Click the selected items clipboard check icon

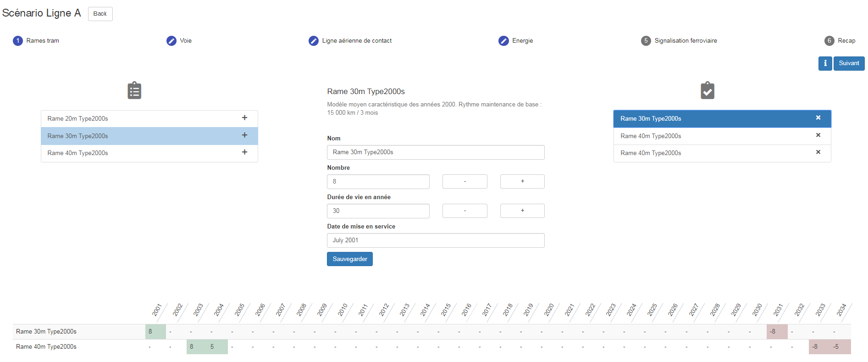click(x=707, y=90)
